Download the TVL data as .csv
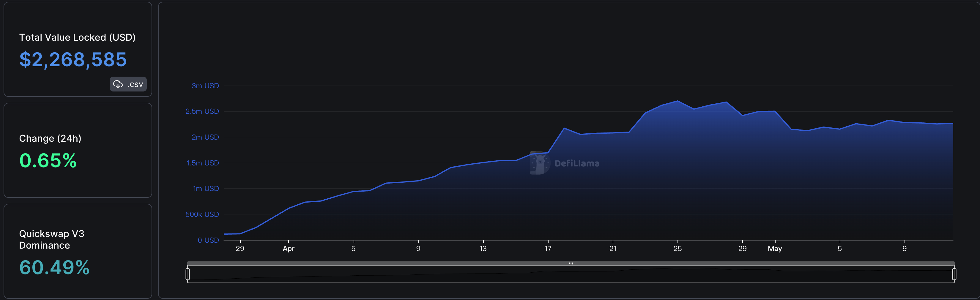This screenshot has height=300, width=980. (128, 84)
